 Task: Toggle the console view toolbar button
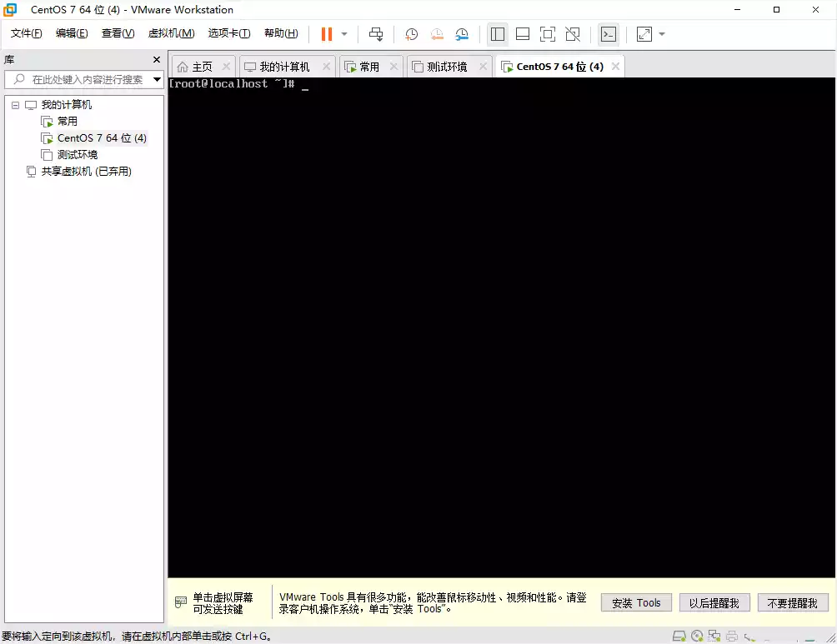click(x=609, y=34)
